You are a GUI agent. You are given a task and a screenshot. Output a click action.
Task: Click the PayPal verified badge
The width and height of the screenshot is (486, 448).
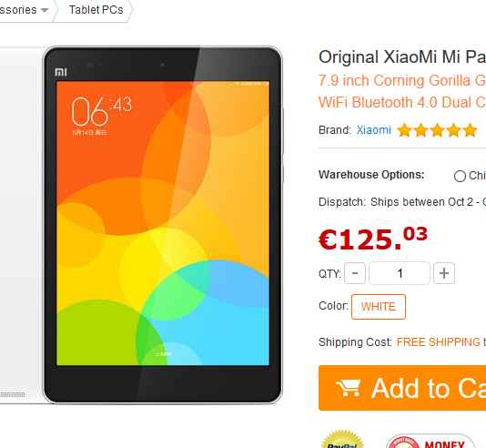click(x=342, y=440)
